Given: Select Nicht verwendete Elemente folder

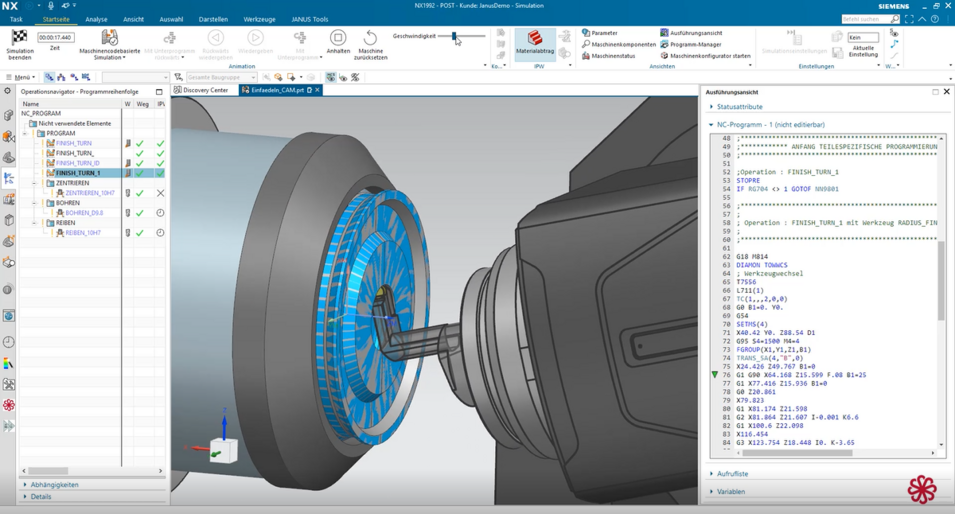Looking at the screenshot, I should (70, 123).
